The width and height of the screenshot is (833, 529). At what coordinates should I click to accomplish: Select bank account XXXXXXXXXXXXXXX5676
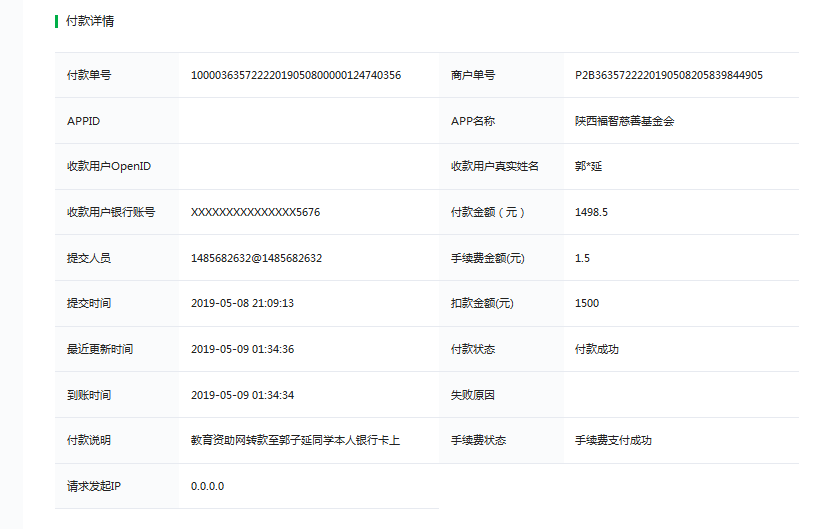tap(256, 212)
